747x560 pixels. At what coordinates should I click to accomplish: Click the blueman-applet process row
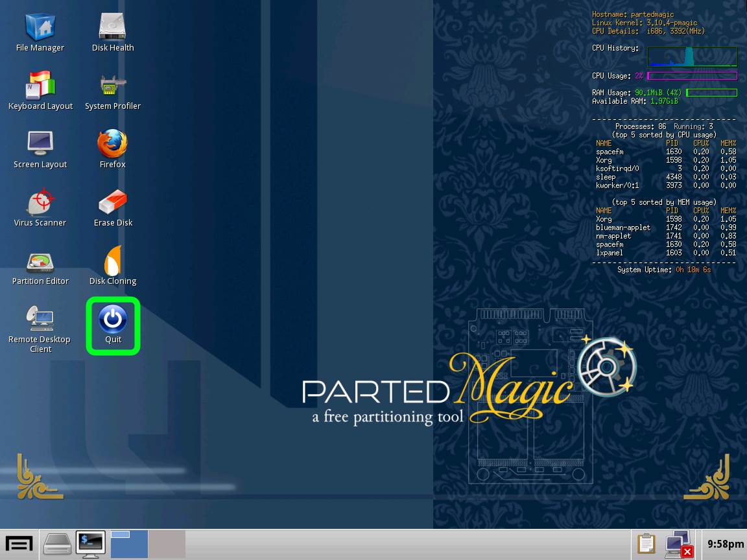[665, 227]
